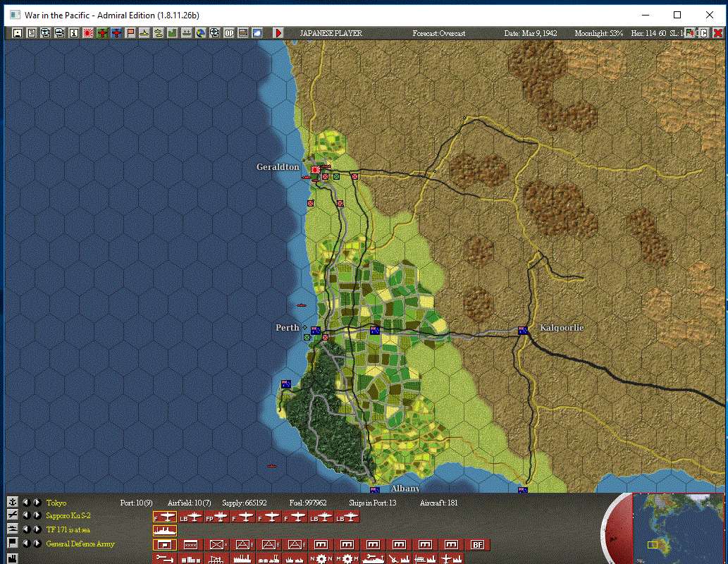Image resolution: width=728 pixels, height=564 pixels.
Task: Open the General Defence Army link
Action: pyautogui.click(x=80, y=544)
